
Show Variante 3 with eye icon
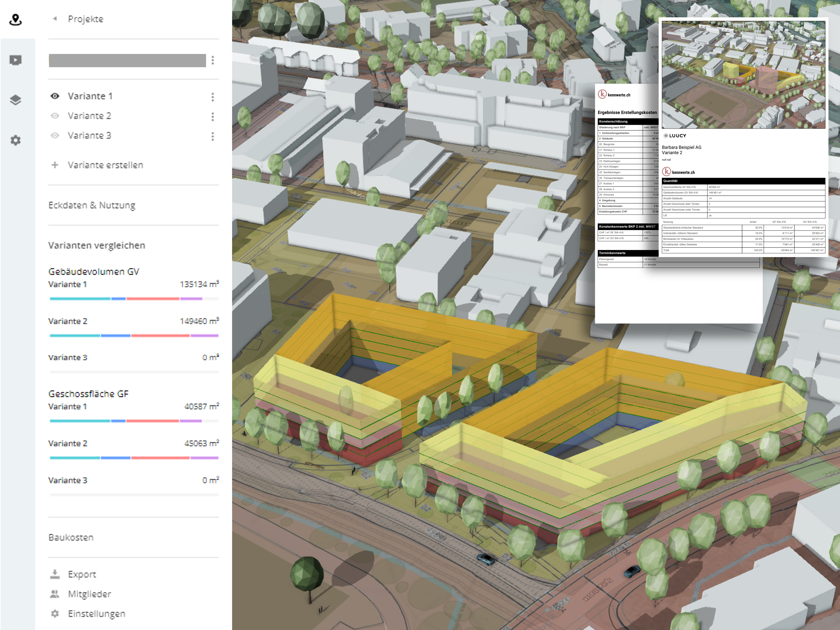tap(55, 136)
